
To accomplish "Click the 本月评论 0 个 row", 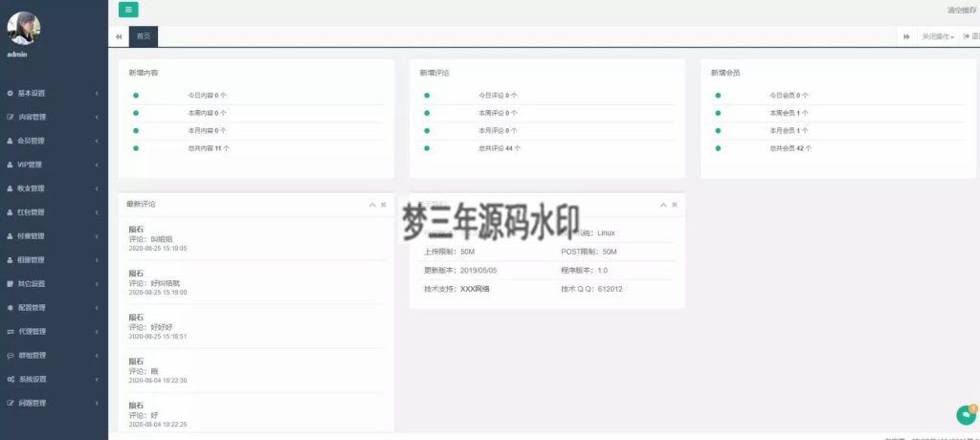I will [x=546, y=131].
